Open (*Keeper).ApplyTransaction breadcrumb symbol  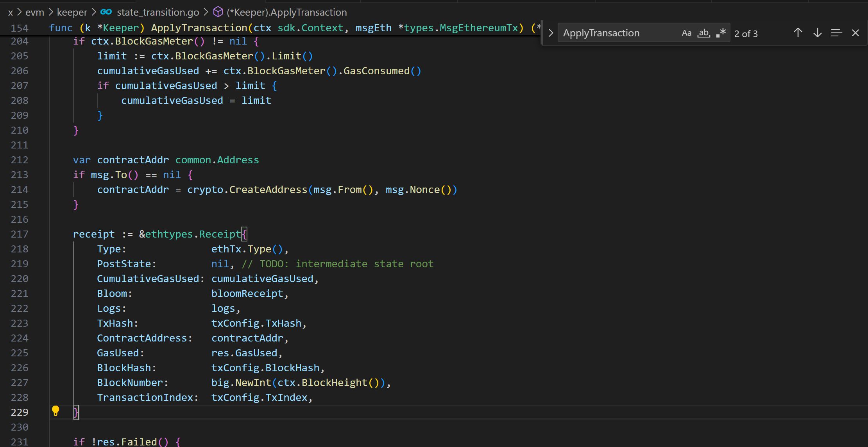(286, 13)
